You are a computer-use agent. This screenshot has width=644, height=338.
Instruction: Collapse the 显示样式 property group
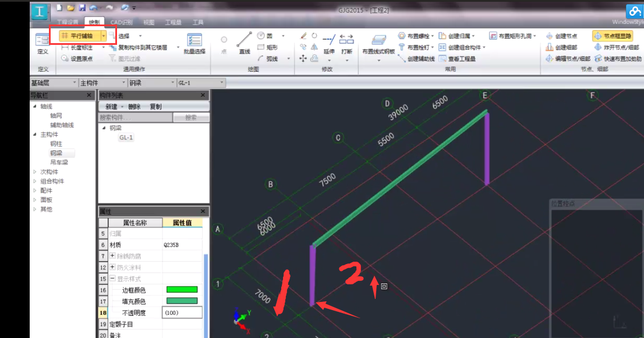click(112, 279)
